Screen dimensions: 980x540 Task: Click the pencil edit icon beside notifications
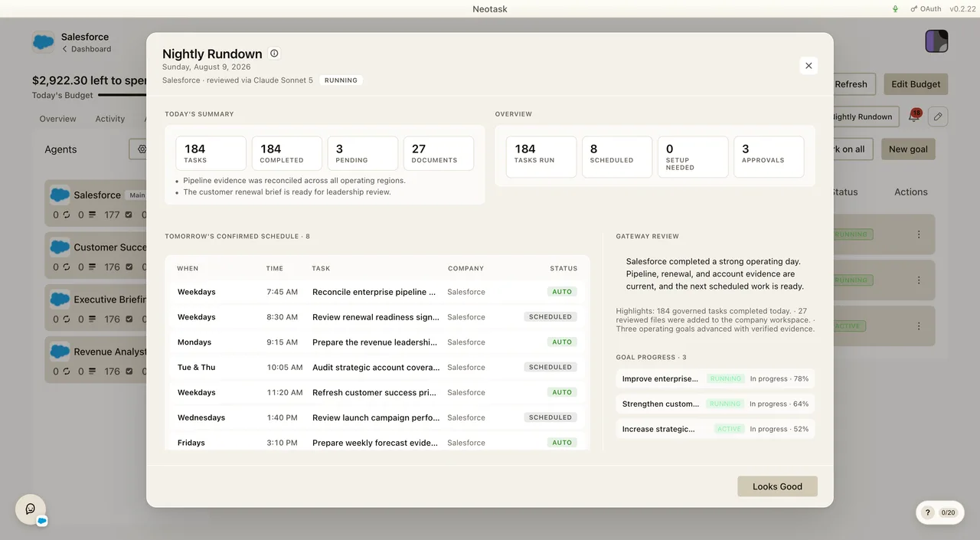point(938,116)
